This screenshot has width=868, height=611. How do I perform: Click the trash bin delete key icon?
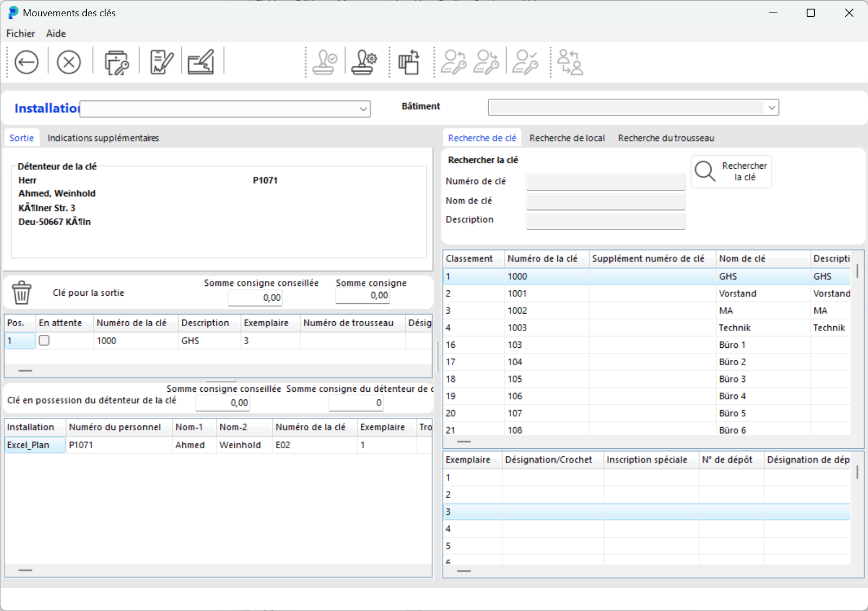point(22,292)
